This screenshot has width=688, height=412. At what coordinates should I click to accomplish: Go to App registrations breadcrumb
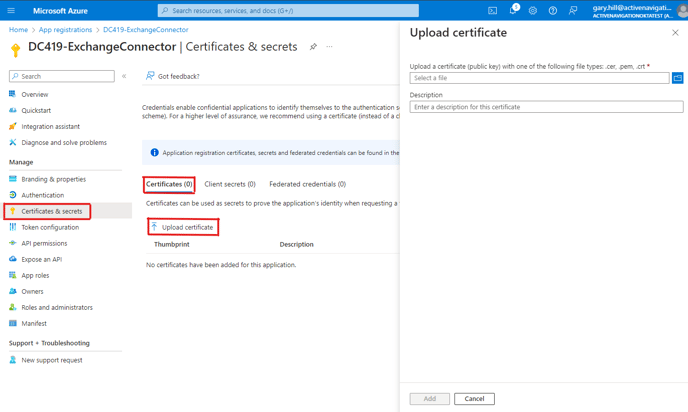click(x=65, y=29)
